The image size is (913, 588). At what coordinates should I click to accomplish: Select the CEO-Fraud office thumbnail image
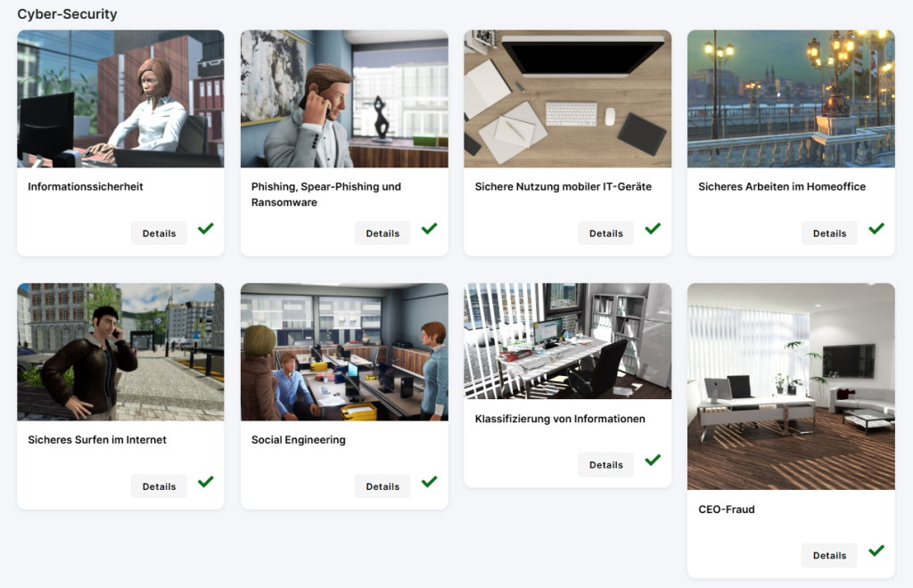[791, 386]
